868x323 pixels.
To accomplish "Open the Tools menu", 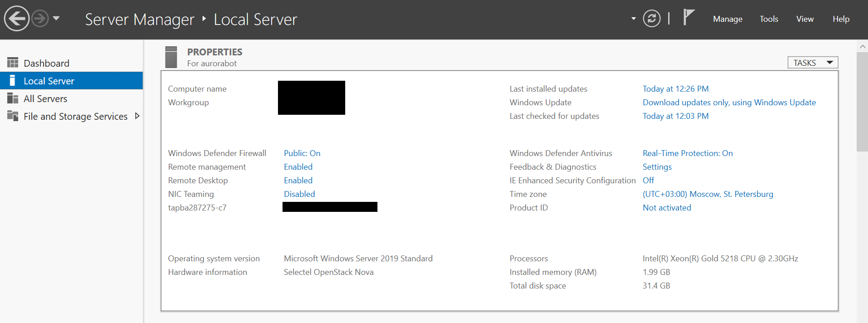I will pos(769,19).
